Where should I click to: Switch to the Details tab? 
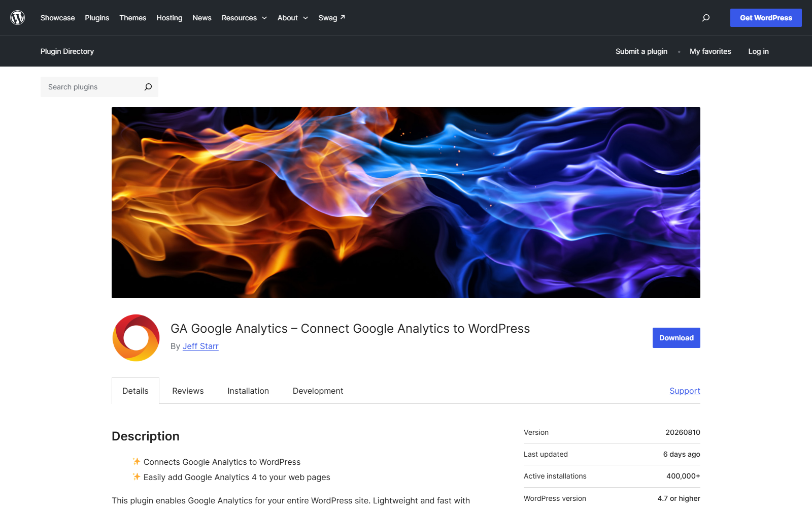(x=136, y=391)
